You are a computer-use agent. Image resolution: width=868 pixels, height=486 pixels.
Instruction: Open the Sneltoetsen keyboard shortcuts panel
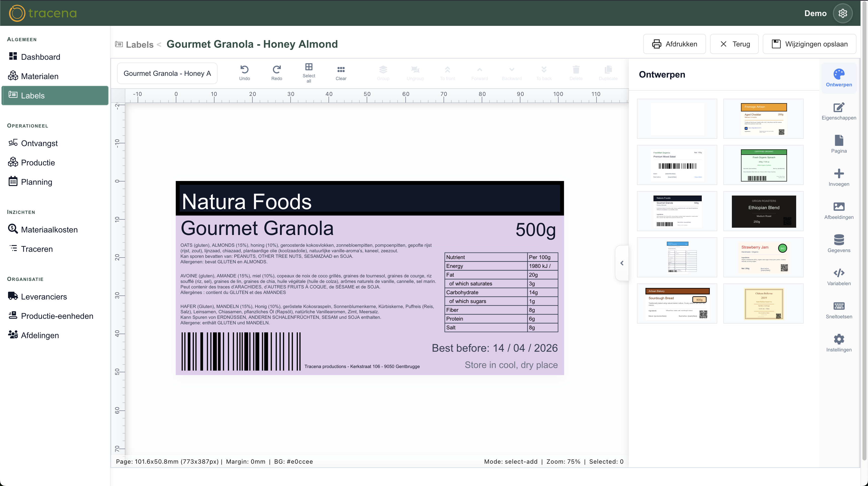pos(838,310)
